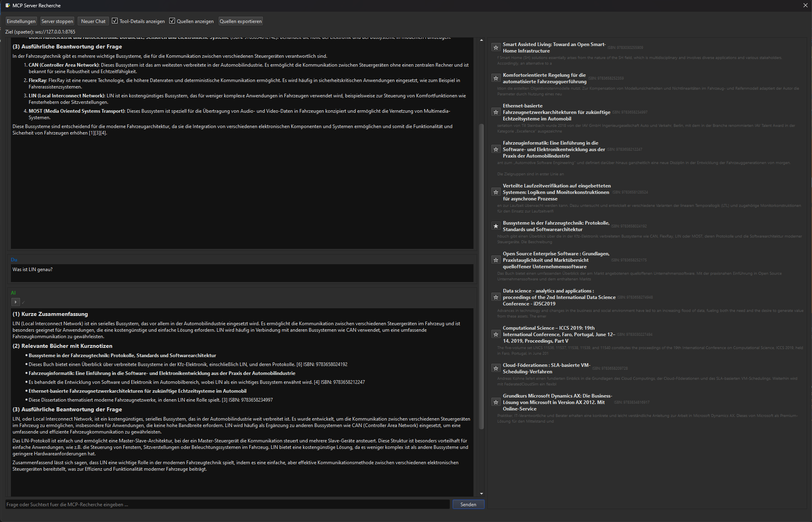
Task: Click Quellen exportieren
Action: click(240, 21)
